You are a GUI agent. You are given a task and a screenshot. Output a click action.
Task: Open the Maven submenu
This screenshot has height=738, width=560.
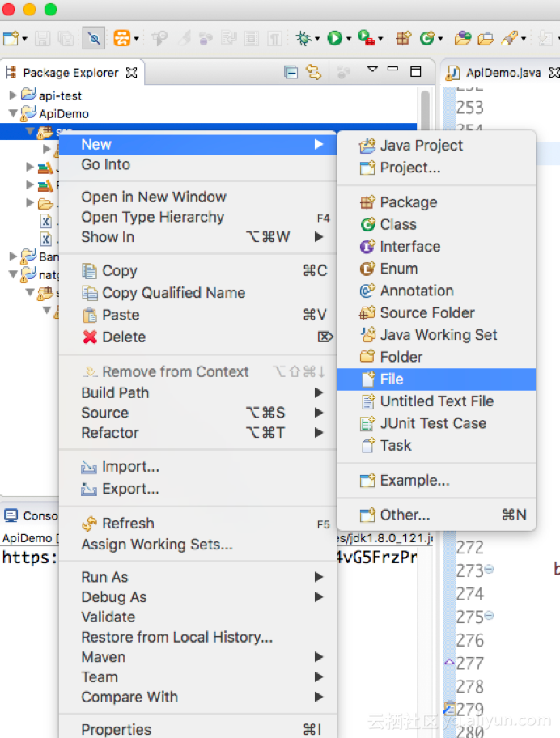(x=197, y=657)
